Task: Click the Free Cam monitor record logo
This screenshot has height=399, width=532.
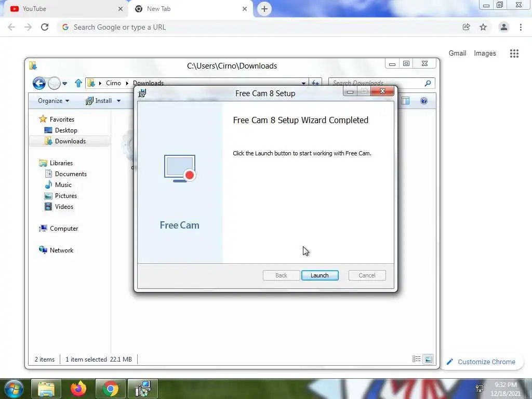Action: tap(180, 168)
